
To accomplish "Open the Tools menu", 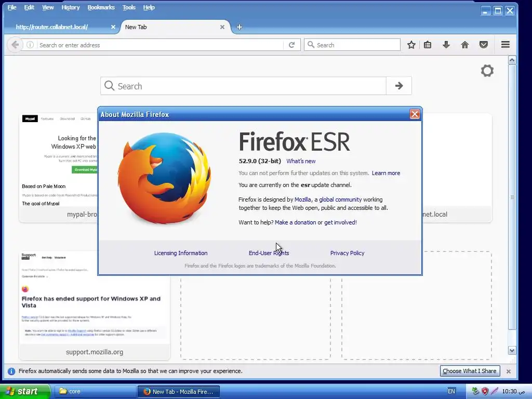I will [x=129, y=7].
